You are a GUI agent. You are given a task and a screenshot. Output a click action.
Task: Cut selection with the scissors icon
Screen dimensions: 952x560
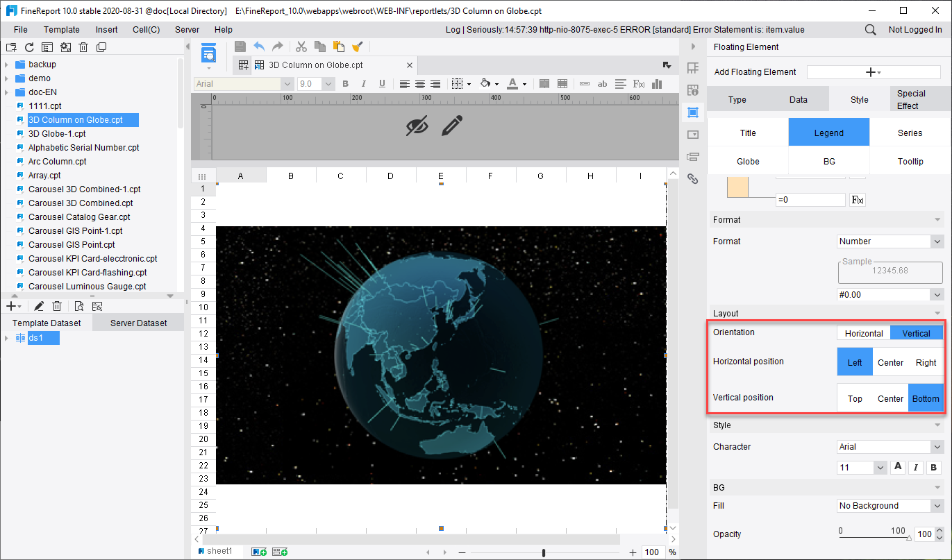coord(301,46)
